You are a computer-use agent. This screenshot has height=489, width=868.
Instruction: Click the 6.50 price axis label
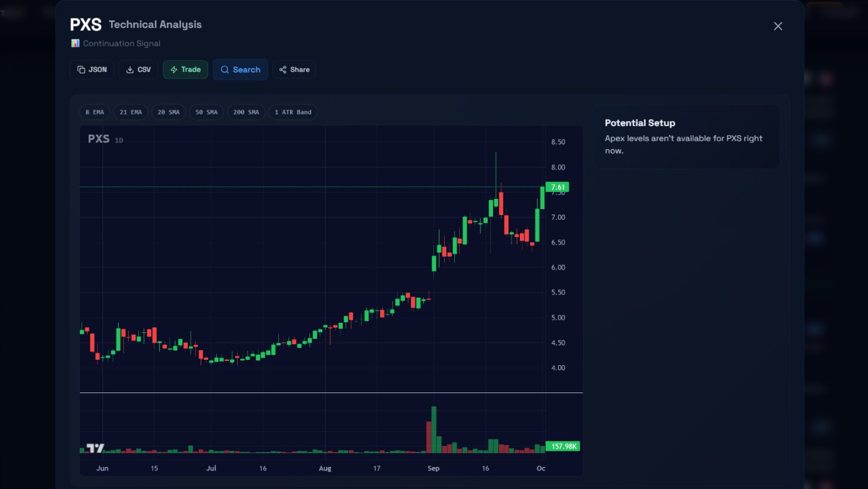[558, 242]
